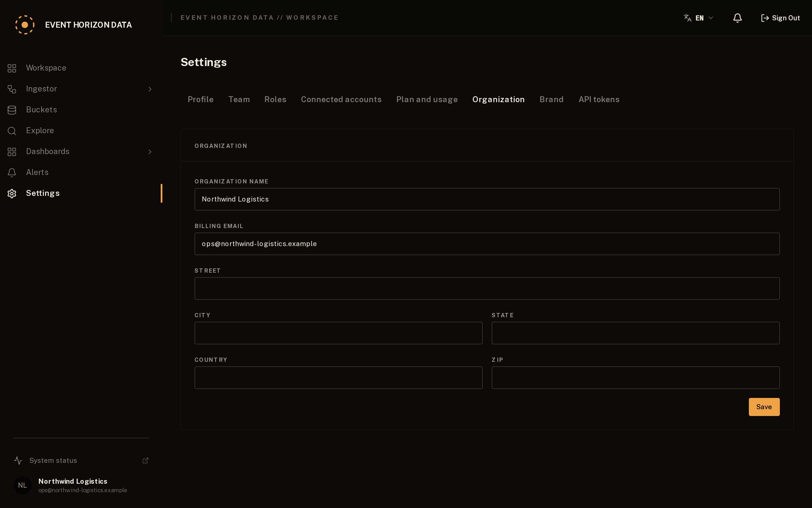
Task: Click the Sign Out link text
Action: [786, 18]
